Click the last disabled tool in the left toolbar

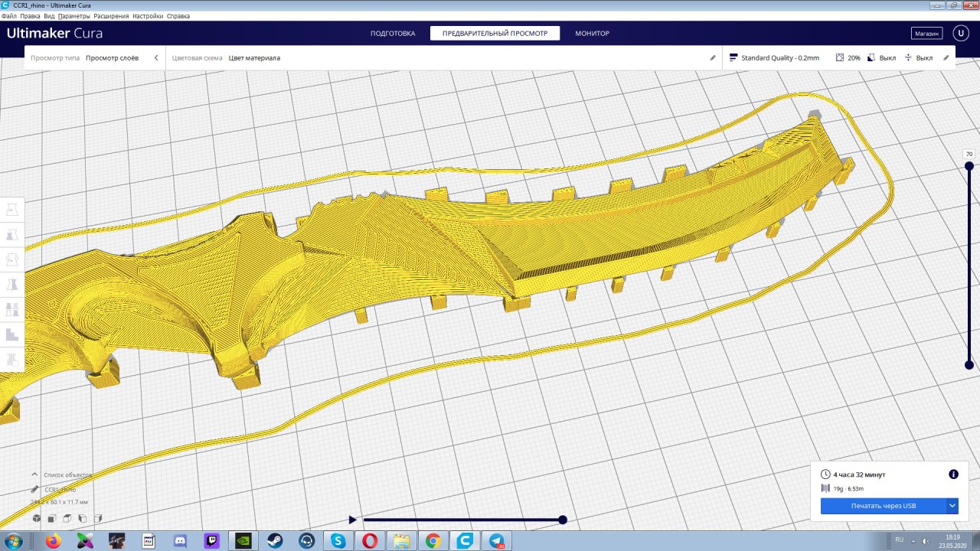click(12, 359)
